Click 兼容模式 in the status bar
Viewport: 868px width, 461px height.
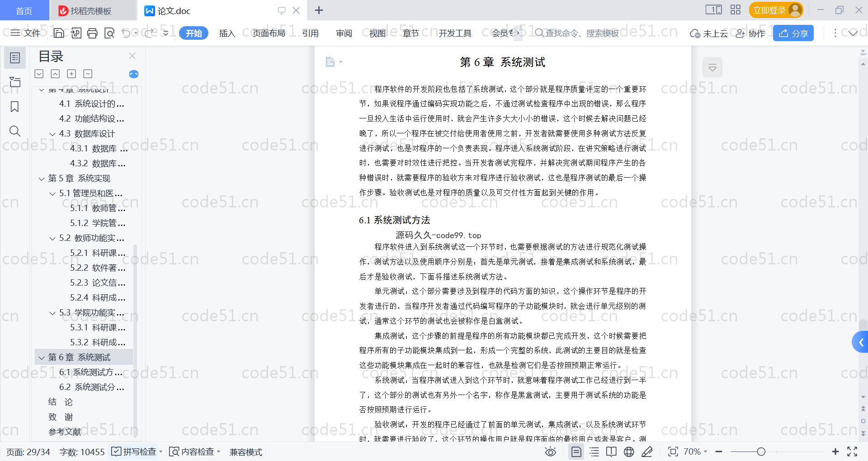click(245, 452)
